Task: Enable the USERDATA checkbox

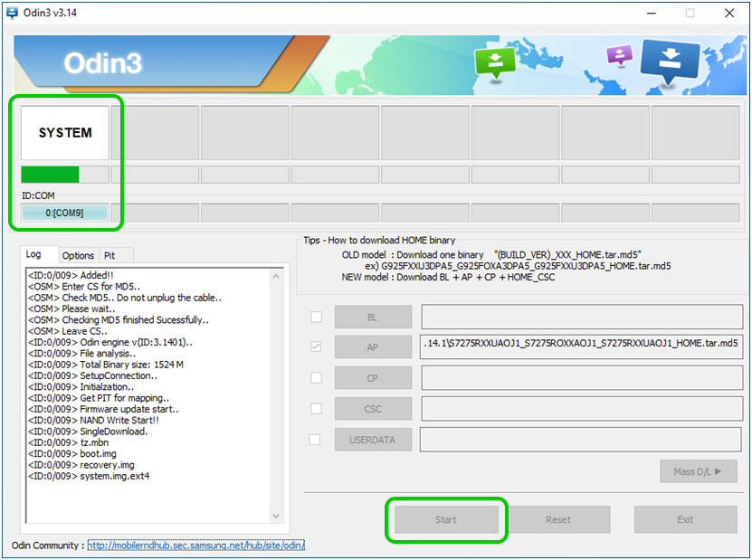Action: click(x=316, y=440)
